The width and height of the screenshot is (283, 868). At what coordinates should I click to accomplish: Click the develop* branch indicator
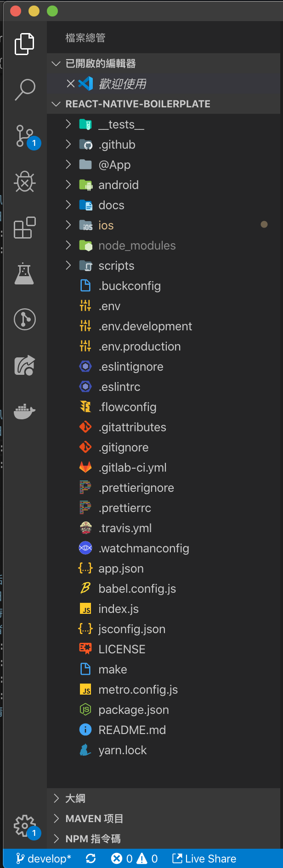point(44,859)
